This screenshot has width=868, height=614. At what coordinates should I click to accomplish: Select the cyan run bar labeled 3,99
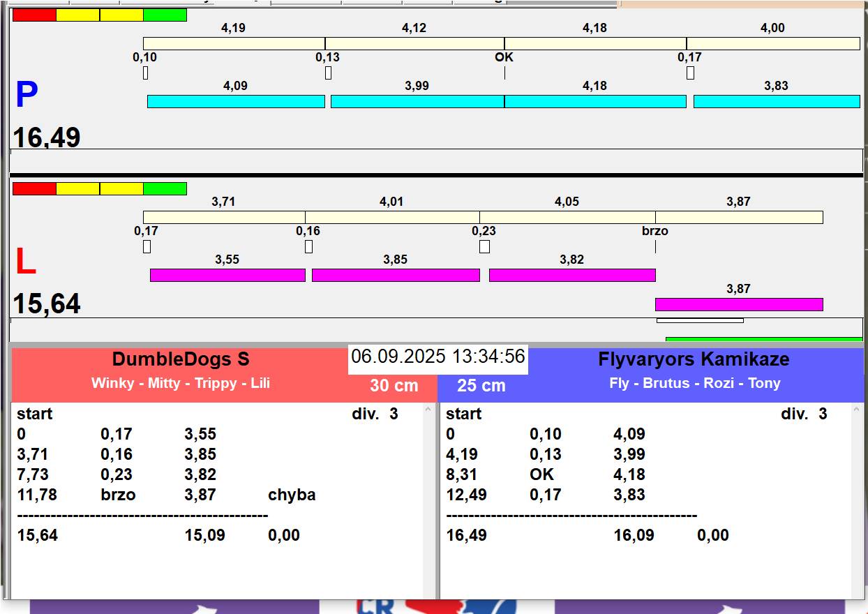[x=417, y=102]
